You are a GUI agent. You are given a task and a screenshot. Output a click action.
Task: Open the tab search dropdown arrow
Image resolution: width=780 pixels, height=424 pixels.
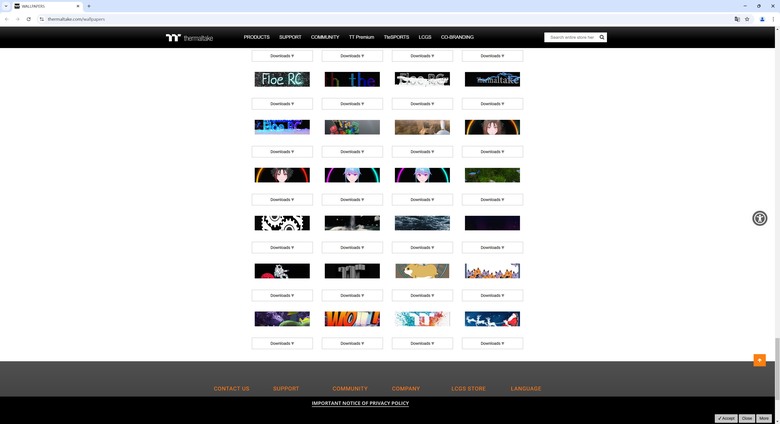6,6
